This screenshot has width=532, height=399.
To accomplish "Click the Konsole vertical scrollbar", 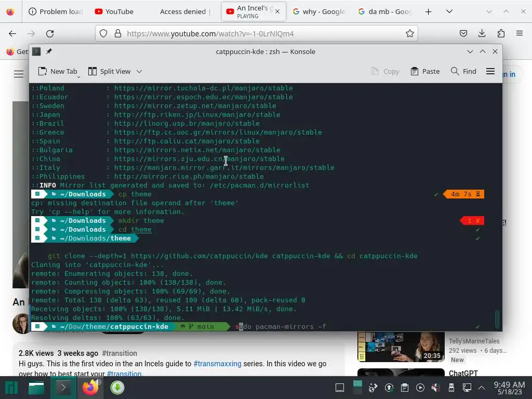I will pyautogui.click(x=497, y=319).
